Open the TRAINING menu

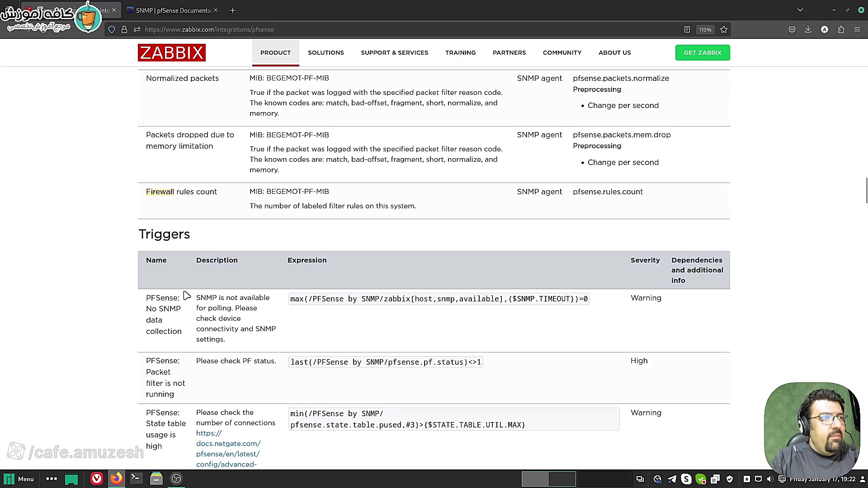click(460, 52)
